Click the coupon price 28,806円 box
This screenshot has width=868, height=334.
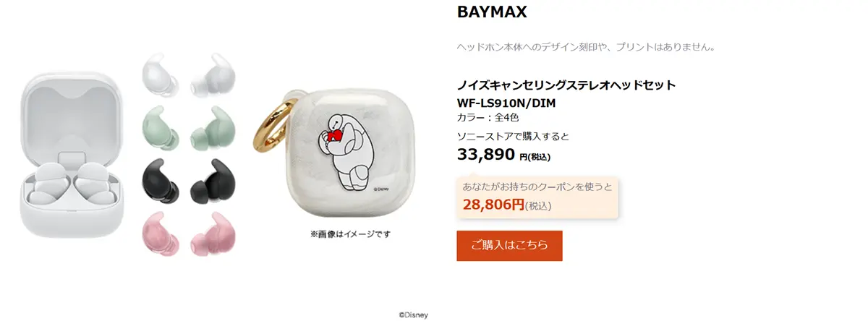coord(537,197)
